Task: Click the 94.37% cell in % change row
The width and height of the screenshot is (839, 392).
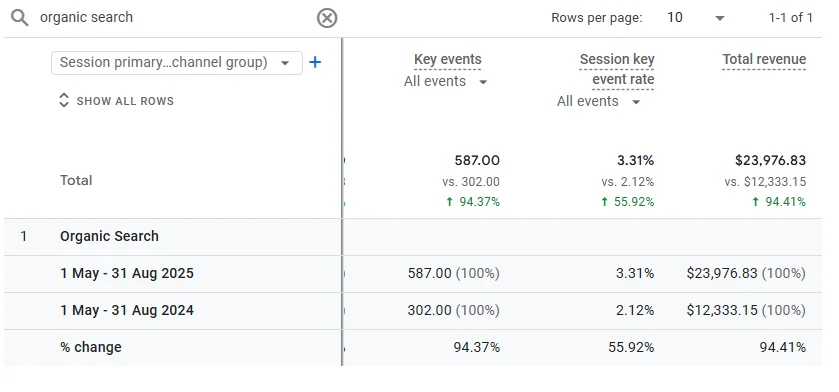Action: [x=477, y=348]
